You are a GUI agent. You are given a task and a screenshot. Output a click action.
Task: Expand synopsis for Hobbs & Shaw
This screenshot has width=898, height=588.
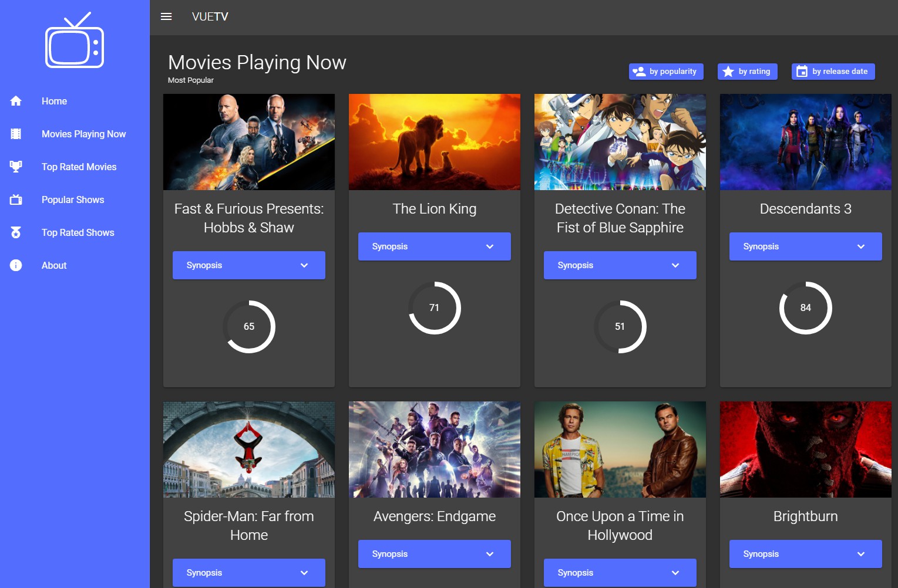[248, 265]
